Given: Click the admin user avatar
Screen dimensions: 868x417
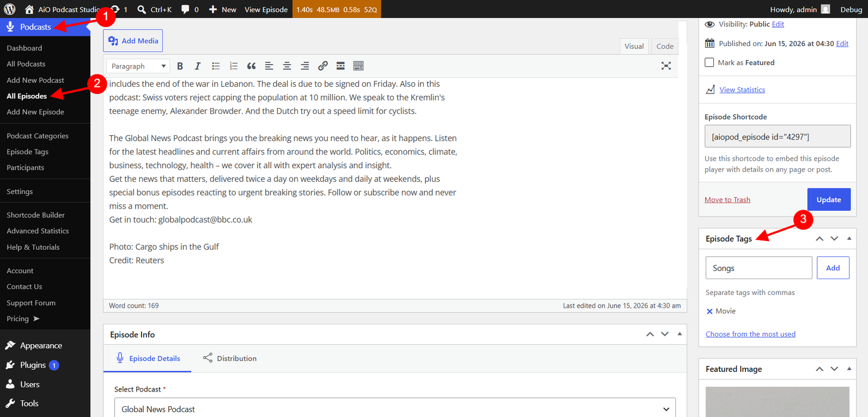Looking at the screenshot, I should [x=826, y=9].
